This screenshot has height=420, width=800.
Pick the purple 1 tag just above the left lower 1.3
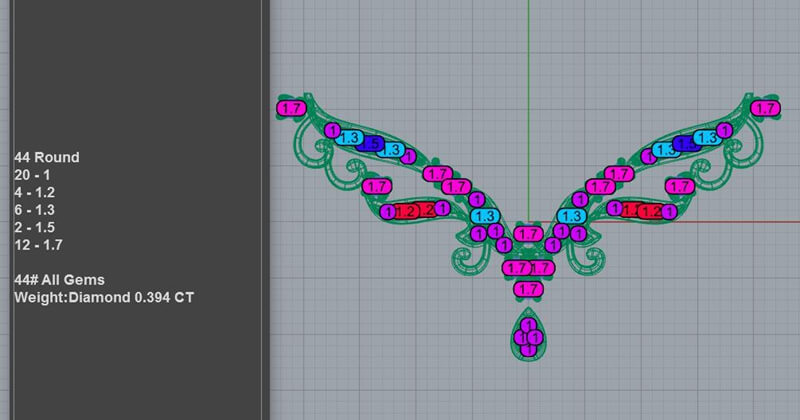pos(477,199)
